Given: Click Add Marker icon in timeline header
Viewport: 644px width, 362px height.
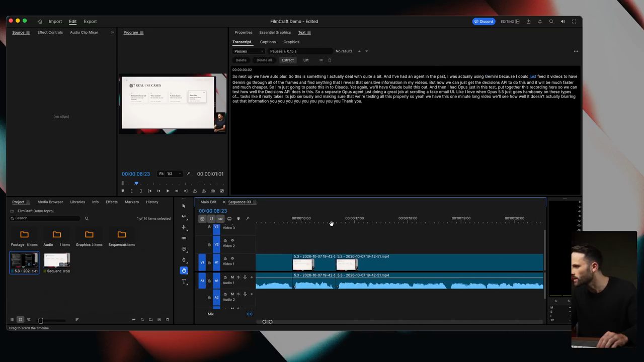Looking at the screenshot, I should pos(238,219).
